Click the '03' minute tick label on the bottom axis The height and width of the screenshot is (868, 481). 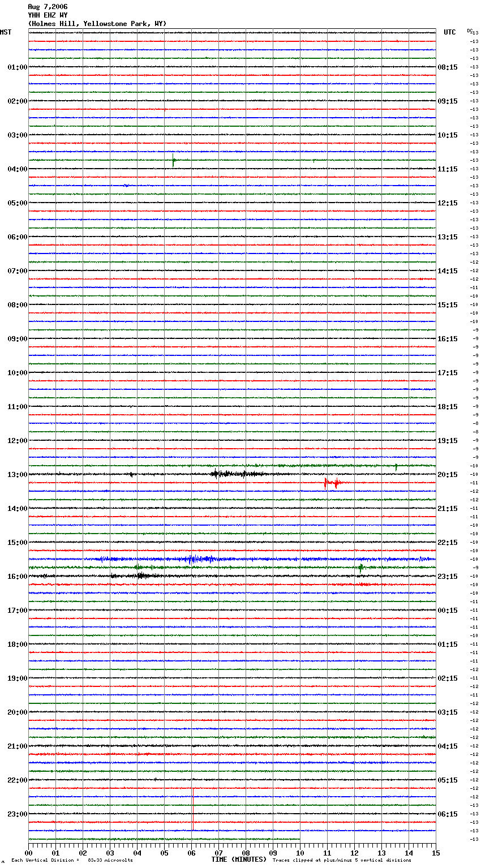pyautogui.click(x=110, y=853)
